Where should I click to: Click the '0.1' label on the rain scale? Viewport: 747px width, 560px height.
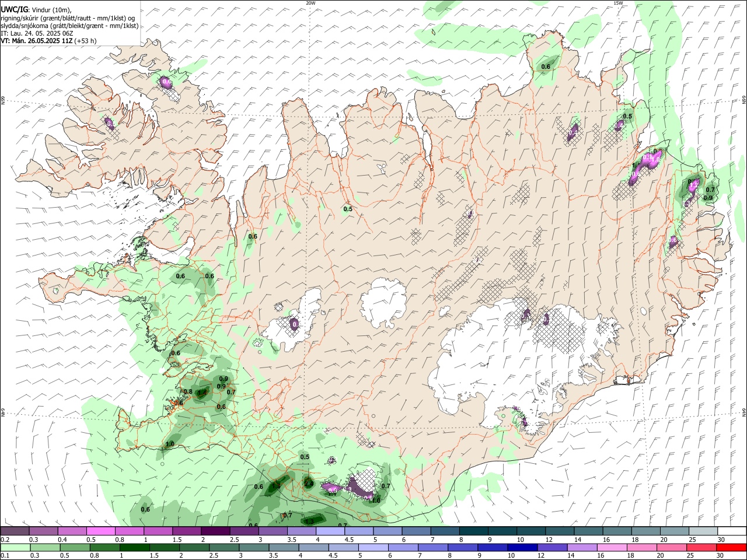(x=5, y=556)
